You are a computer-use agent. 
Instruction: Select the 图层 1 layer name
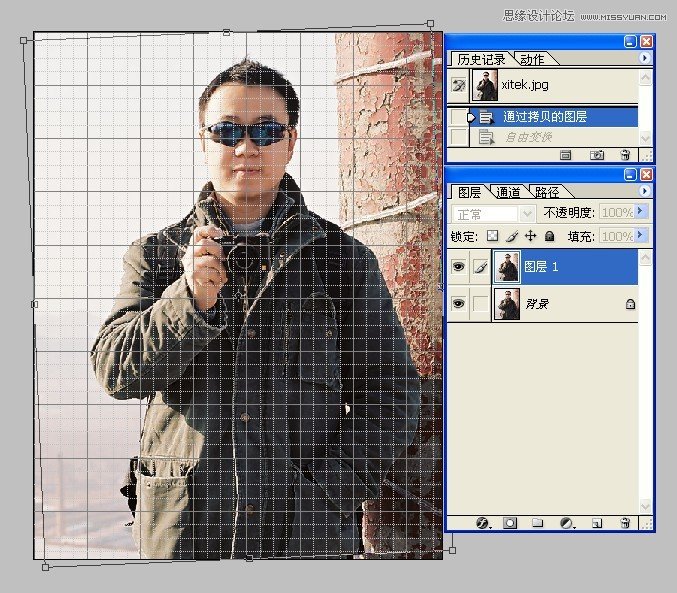coord(541,267)
